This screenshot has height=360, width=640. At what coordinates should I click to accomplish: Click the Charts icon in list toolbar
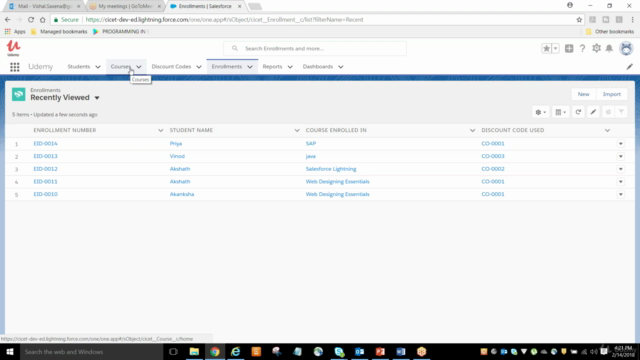(x=608, y=112)
